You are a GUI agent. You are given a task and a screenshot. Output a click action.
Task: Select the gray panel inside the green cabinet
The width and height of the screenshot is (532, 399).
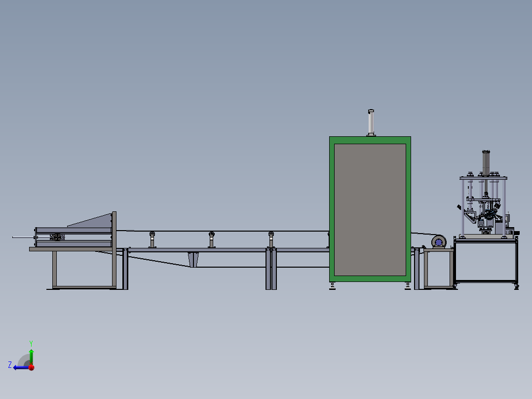pos(370,209)
